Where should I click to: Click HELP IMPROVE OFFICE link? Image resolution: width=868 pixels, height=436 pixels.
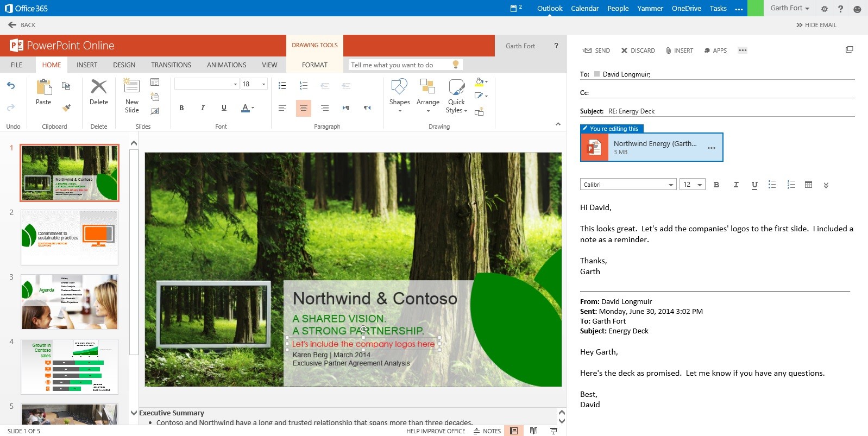coord(436,431)
